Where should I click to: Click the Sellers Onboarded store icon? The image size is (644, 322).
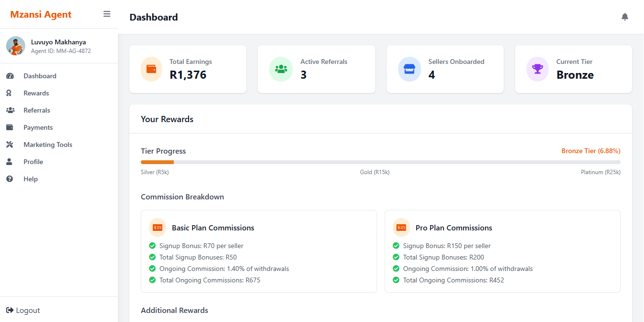409,69
